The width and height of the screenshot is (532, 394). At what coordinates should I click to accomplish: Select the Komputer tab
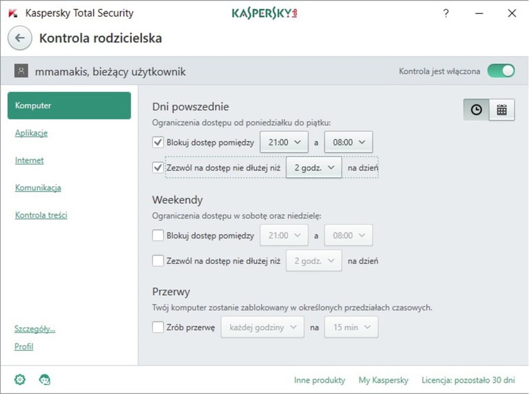pos(69,105)
